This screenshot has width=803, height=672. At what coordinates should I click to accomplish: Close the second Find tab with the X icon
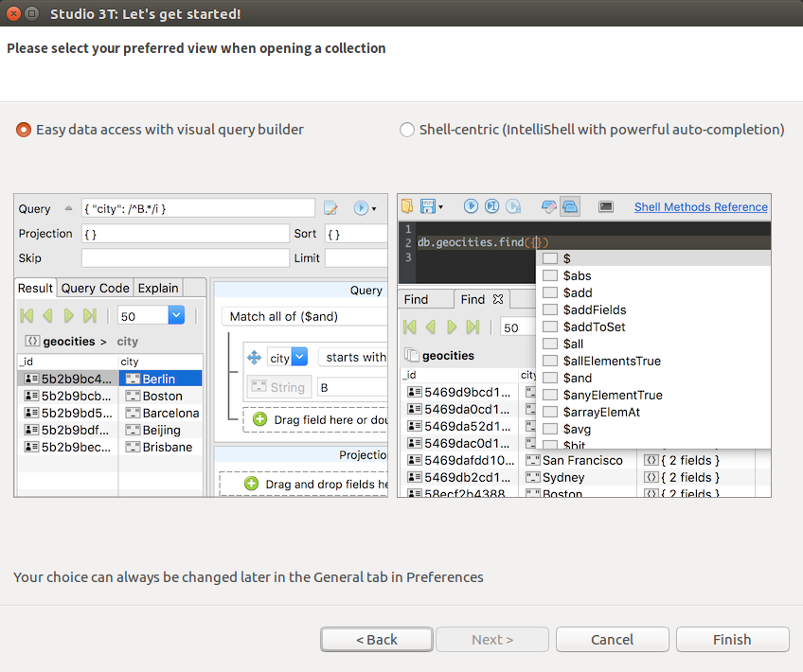[498, 299]
